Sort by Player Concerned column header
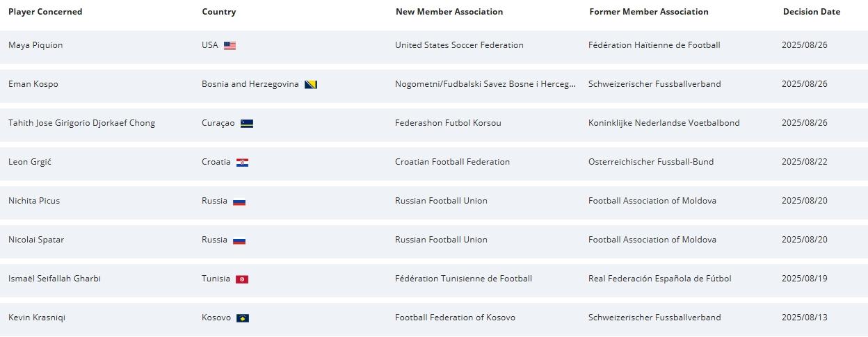 [45, 12]
